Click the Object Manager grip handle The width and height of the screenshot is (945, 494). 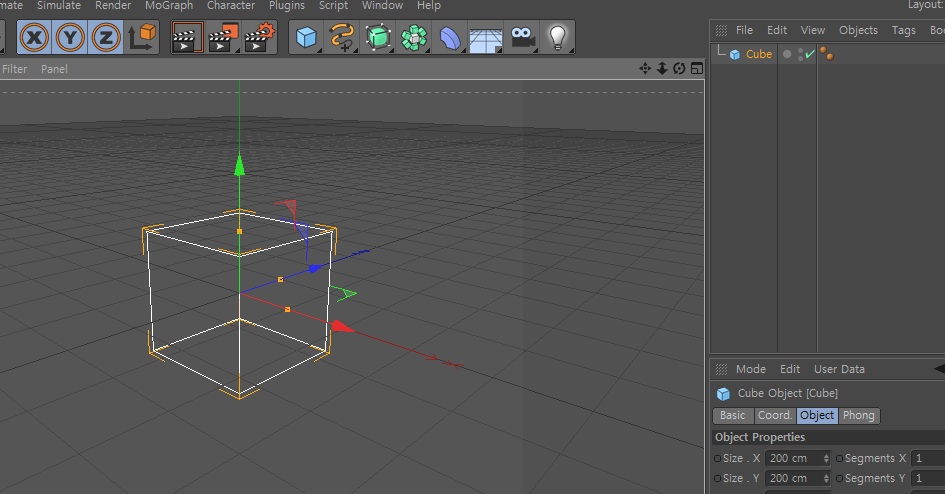point(721,30)
